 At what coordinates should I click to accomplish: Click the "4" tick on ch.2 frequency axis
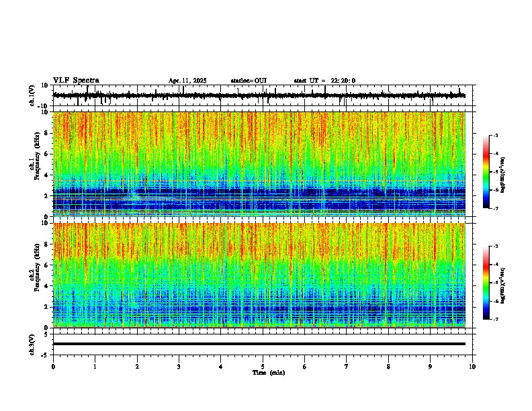point(47,286)
